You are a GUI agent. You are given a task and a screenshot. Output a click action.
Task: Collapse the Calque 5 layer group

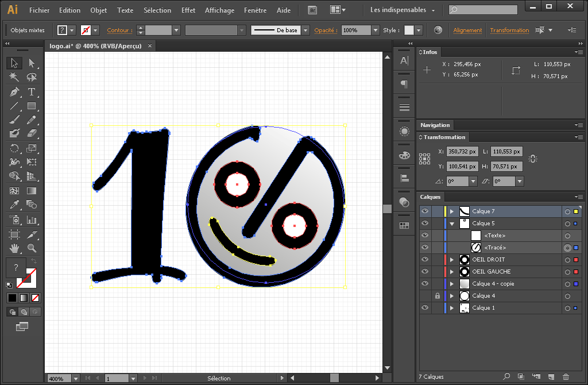click(452, 224)
